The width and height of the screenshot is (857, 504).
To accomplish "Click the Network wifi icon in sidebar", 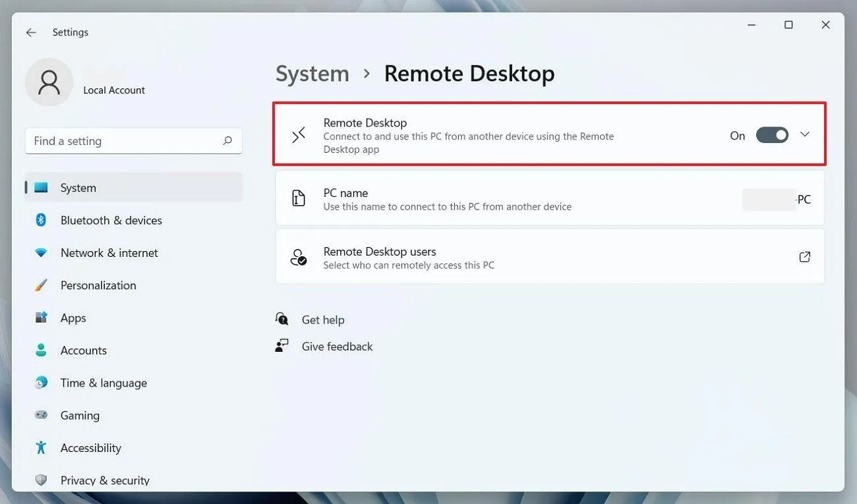I will (41, 253).
